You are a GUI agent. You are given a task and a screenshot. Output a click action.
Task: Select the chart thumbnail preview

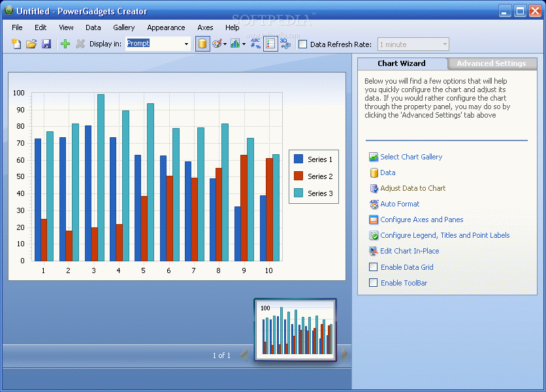tap(295, 330)
